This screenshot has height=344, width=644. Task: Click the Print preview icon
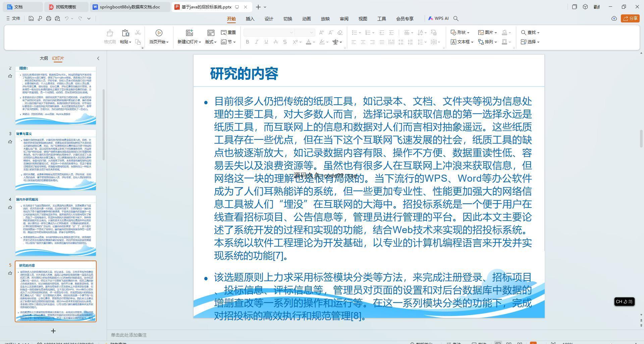tap(57, 18)
